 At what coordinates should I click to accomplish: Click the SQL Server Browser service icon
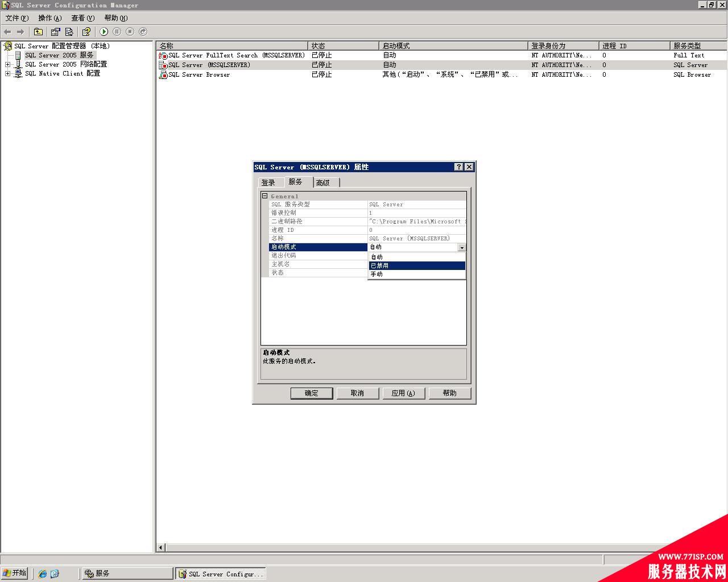[x=163, y=74]
